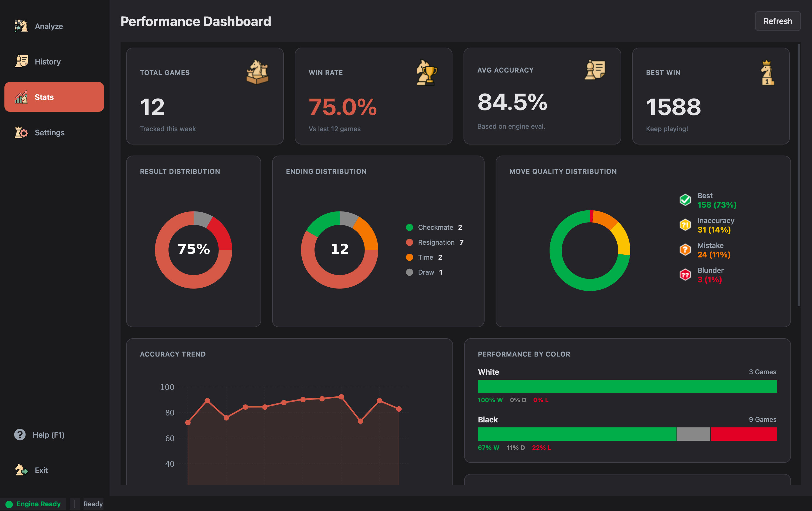Click the '12' total games value
812x511 pixels.
[152, 107]
